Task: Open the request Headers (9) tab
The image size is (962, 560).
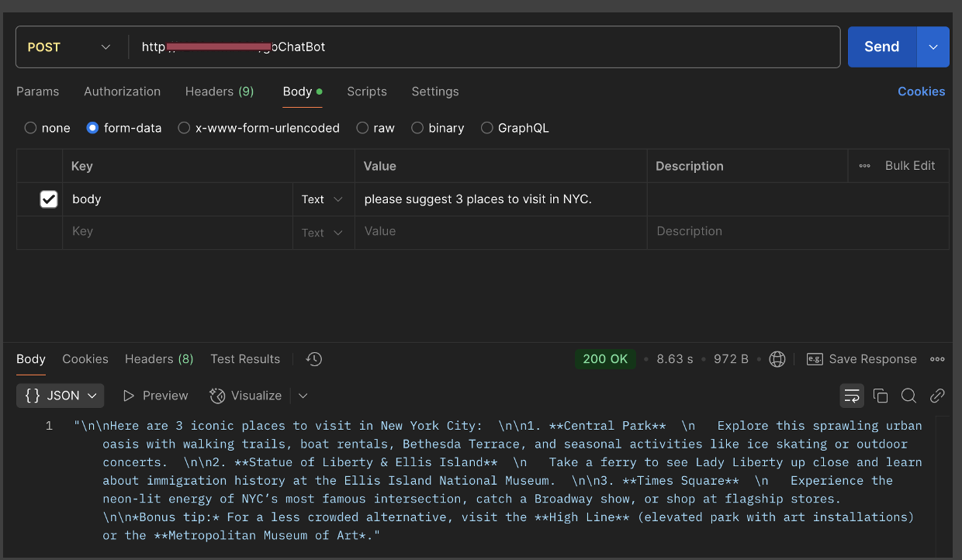Action: point(220,92)
